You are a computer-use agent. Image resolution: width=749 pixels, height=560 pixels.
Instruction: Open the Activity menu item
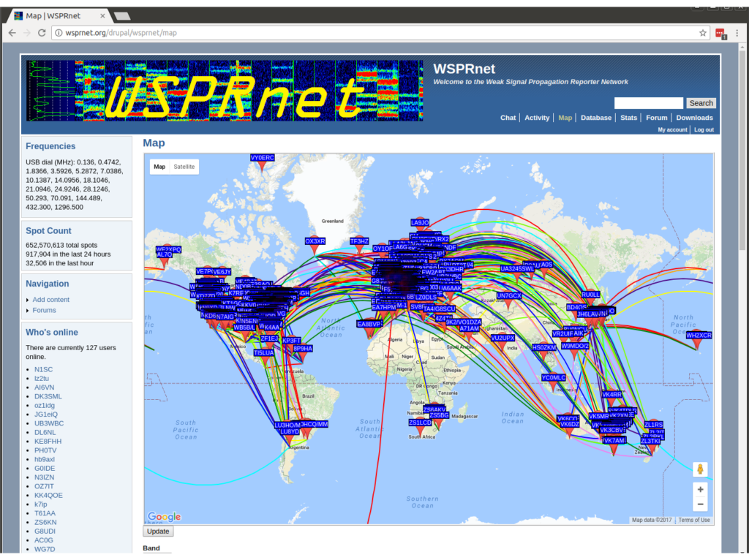(x=537, y=118)
